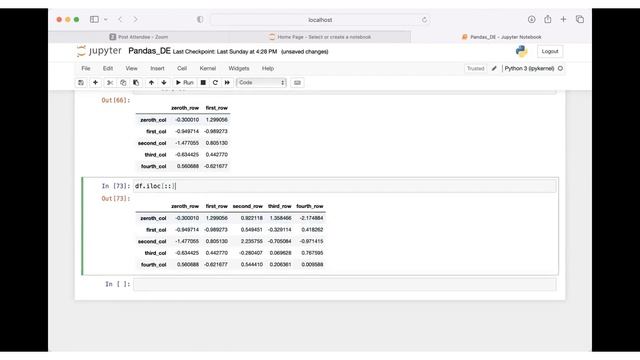The height and width of the screenshot is (360, 640).
Task: Switch to the Post Attendee - Zoom tab
Action: click(x=139, y=37)
